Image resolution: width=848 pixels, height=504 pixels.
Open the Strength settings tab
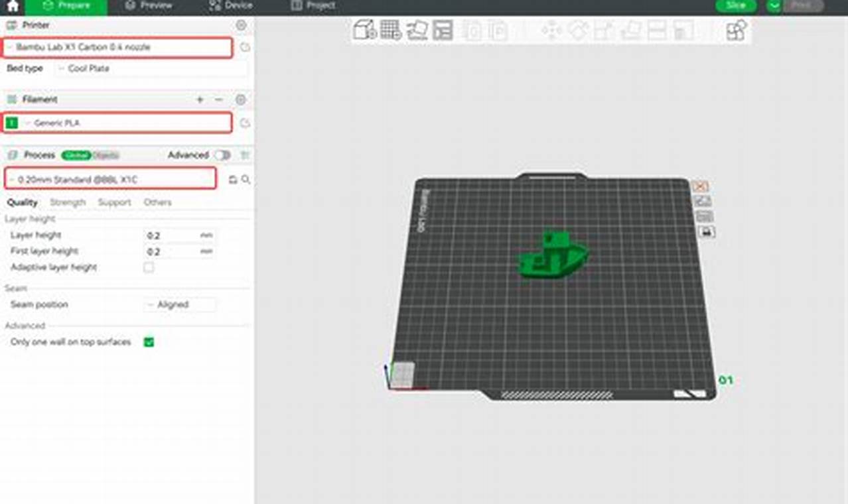pos(68,202)
